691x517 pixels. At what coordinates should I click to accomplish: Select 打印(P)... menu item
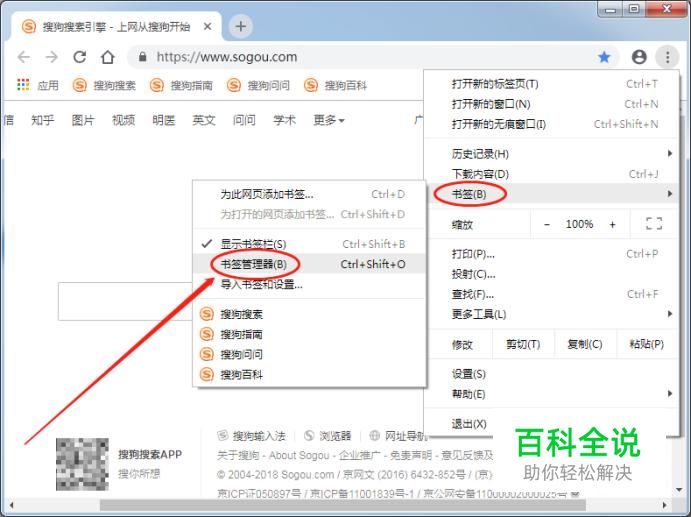click(x=551, y=254)
